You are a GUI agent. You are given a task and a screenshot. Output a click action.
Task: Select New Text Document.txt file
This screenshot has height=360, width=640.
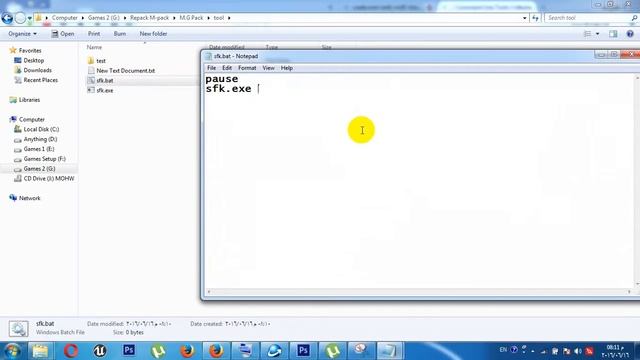pos(125,71)
